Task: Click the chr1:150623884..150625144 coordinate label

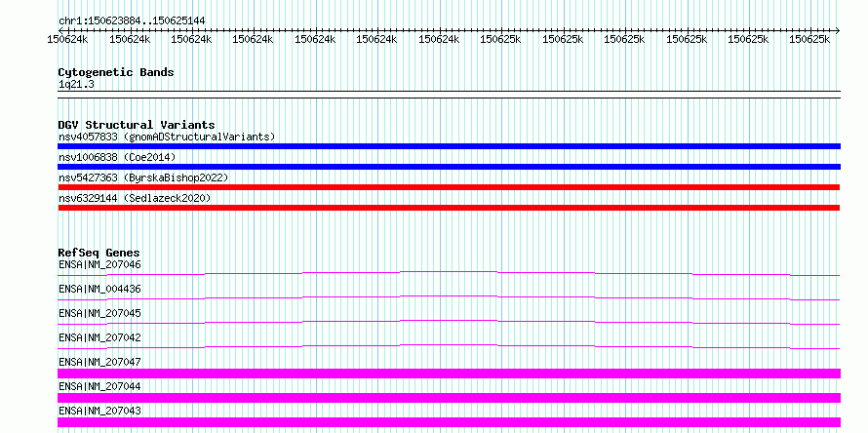Action: coord(132,20)
